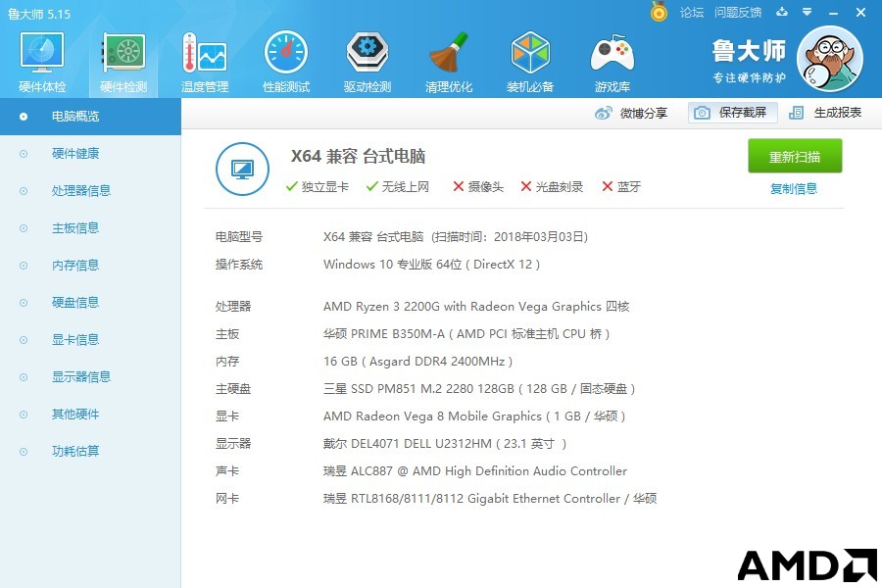Click the 无线上网 feature indicator

point(398,187)
